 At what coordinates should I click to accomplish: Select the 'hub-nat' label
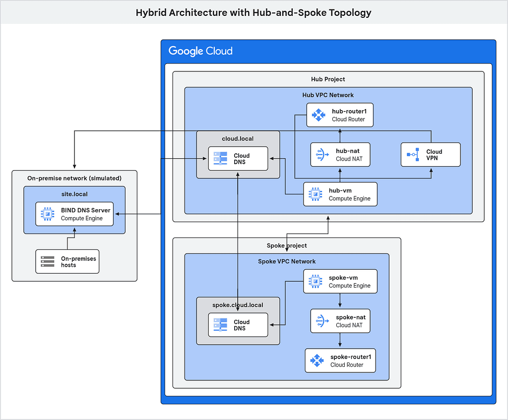[x=348, y=151]
